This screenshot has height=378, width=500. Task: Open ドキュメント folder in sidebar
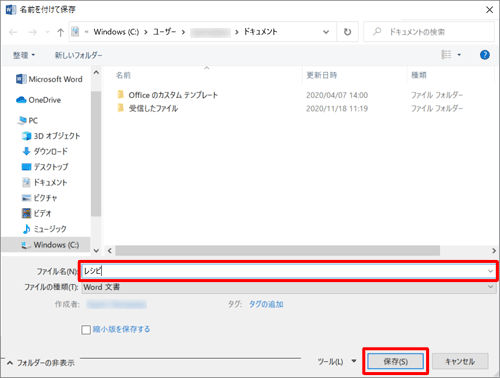coord(45,182)
